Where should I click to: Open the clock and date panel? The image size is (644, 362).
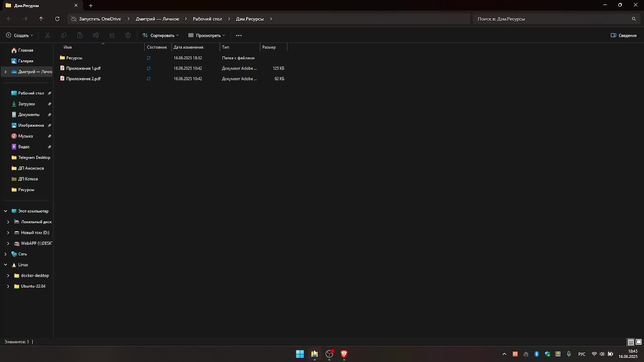click(x=629, y=354)
